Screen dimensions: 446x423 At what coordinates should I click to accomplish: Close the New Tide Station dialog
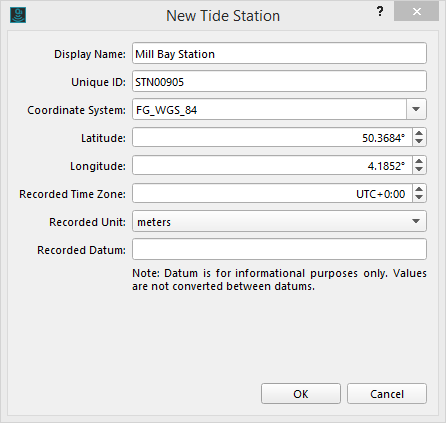pos(416,12)
